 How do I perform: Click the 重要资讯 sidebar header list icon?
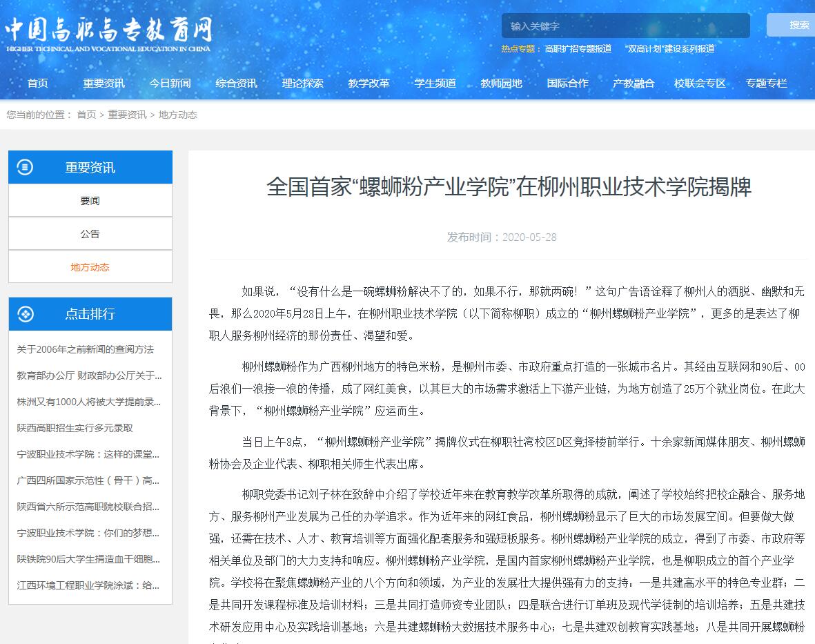(x=25, y=167)
